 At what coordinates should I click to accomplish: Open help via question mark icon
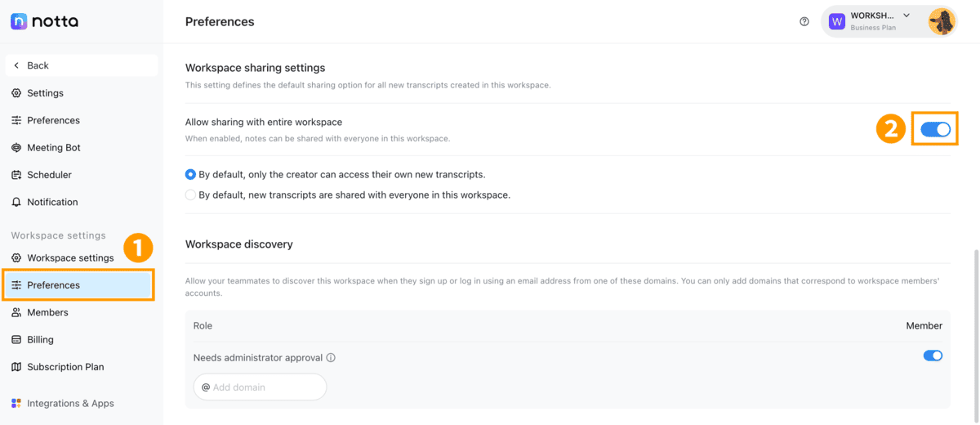tap(804, 21)
